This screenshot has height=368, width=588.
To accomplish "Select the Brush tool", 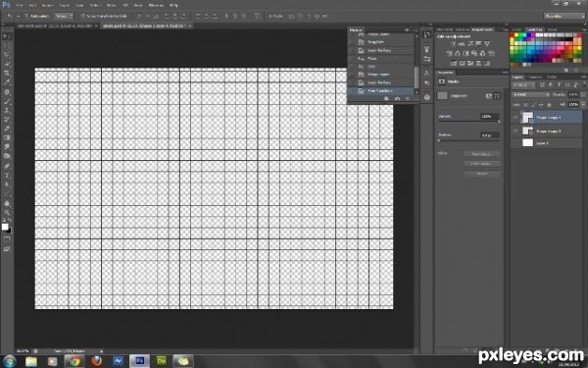I will click(x=7, y=101).
